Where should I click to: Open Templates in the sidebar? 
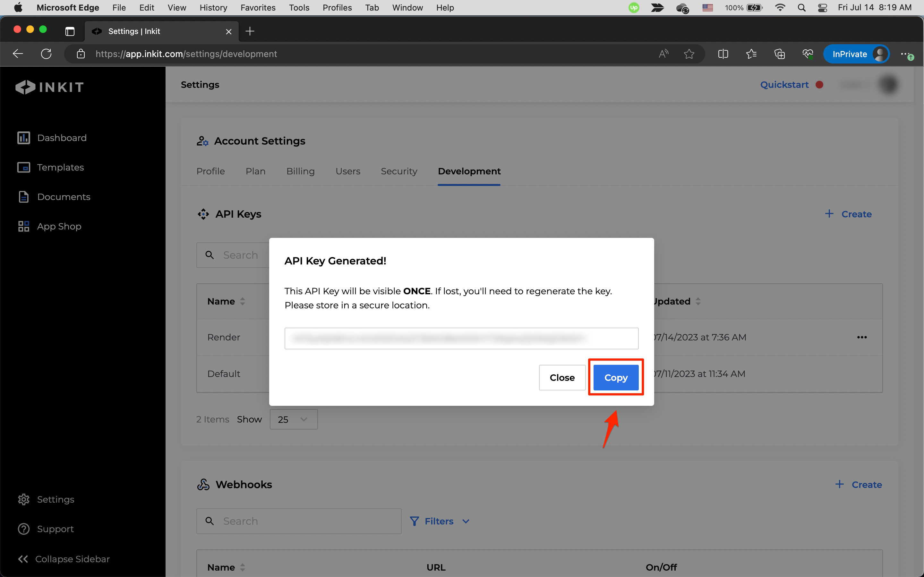click(x=60, y=167)
